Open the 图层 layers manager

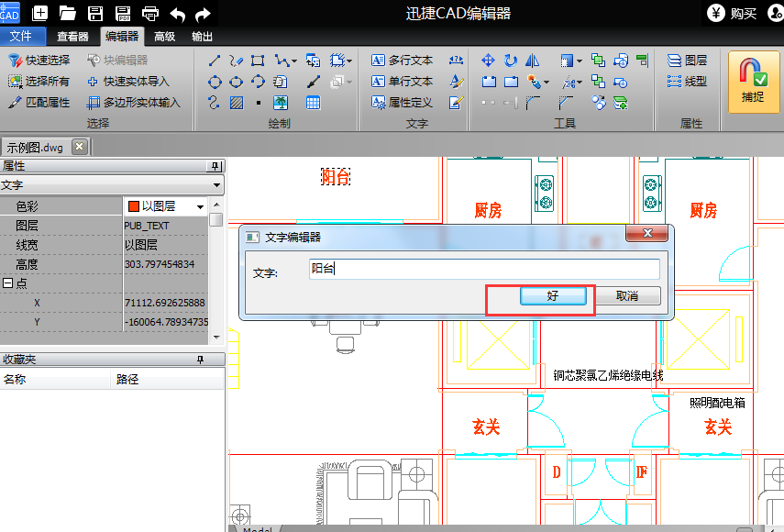coord(687,61)
